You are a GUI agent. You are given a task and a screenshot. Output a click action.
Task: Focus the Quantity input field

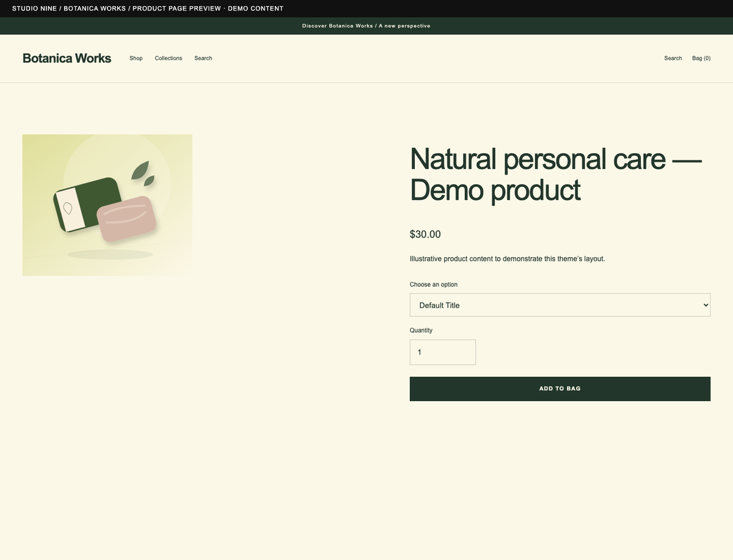443,352
